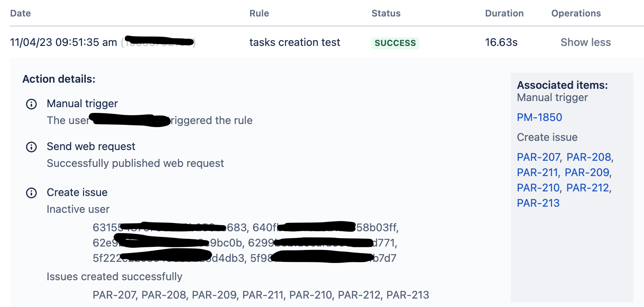The height and width of the screenshot is (307, 644).
Task: Click the SUCCESS status badge
Action: point(395,43)
